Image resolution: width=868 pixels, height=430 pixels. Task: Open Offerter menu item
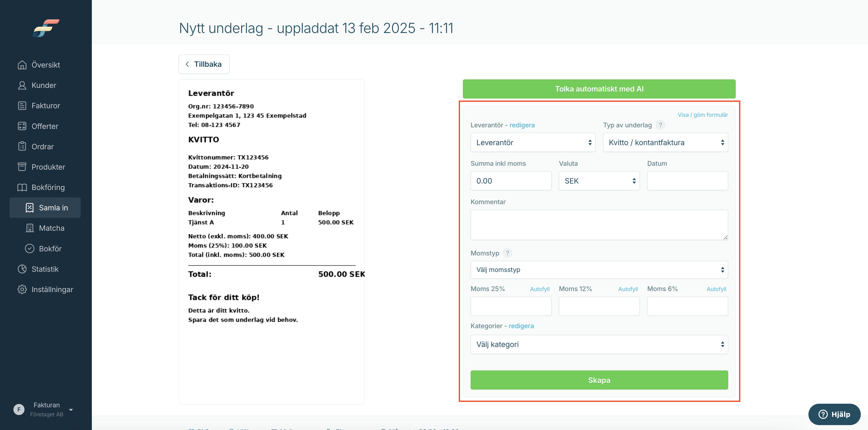[45, 126]
